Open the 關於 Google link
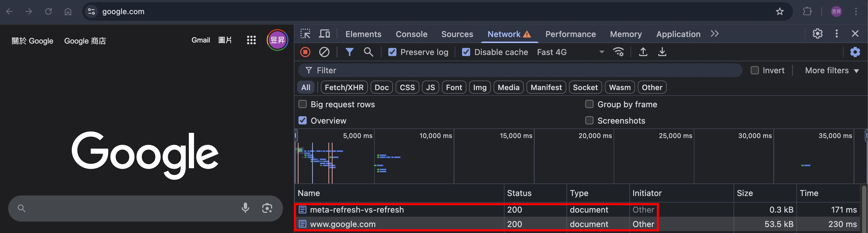The height and width of the screenshot is (233, 868). pos(32,41)
